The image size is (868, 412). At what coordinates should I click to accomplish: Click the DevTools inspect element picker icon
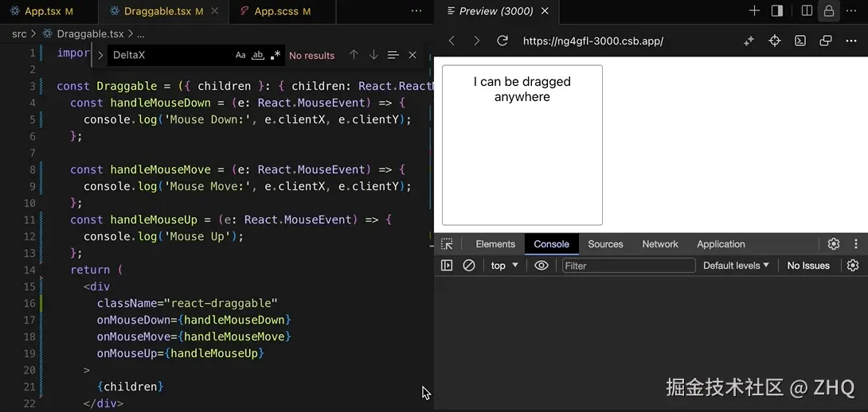pyautogui.click(x=447, y=244)
